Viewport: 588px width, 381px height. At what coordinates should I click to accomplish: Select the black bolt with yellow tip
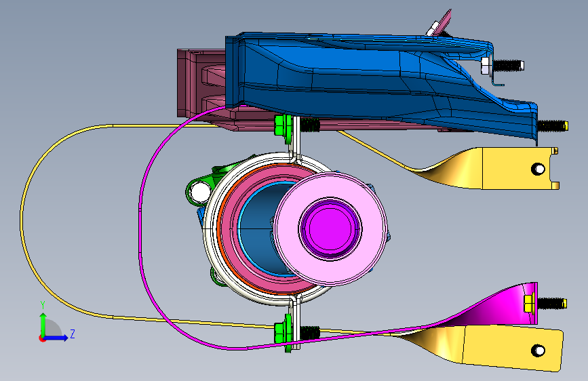(553, 125)
